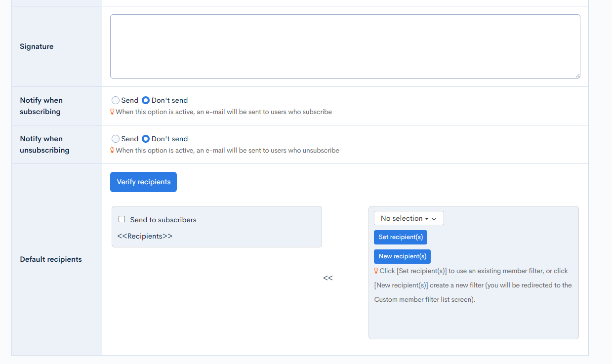Click the <<Recipients>> label

pos(145,236)
